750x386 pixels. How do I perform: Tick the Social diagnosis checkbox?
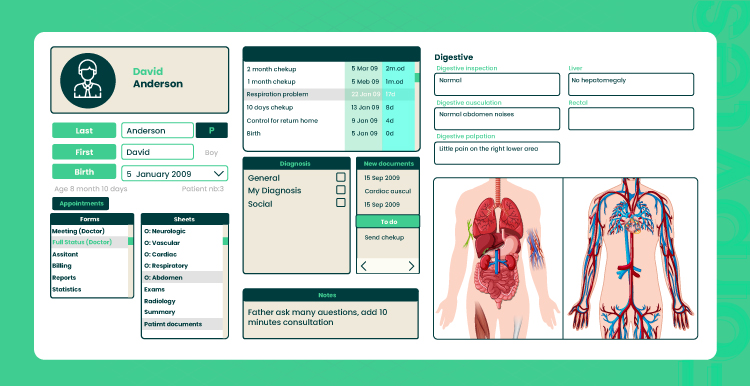(341, 203)
